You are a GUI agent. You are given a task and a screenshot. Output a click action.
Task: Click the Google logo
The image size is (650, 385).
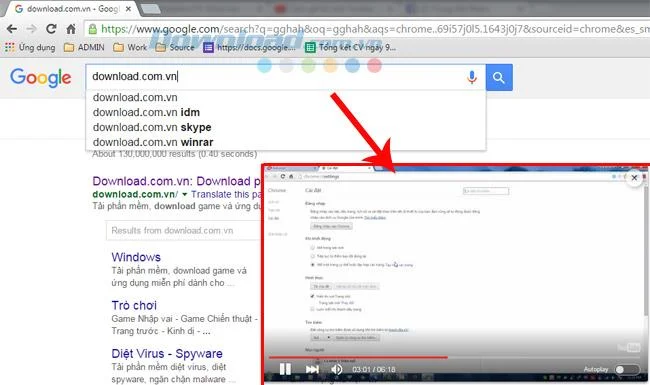click(x=41, y=77)
